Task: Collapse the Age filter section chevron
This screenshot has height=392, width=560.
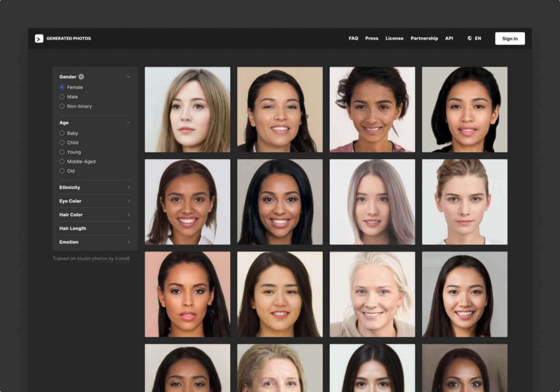Action: click(x=129, y=122)
